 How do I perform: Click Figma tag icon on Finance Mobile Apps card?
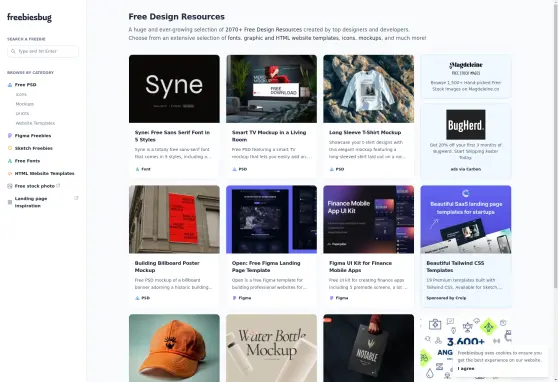[x=331, y=298]
